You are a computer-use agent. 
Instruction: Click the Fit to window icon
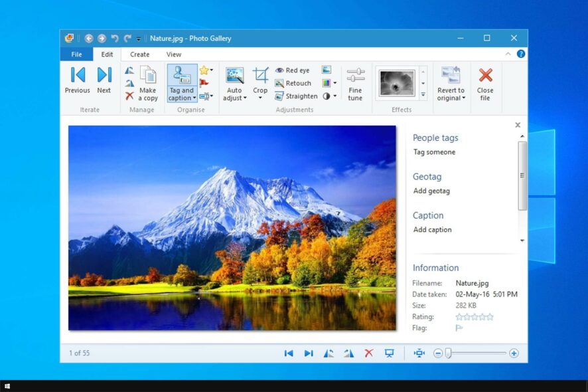click(x=419, y=353)
